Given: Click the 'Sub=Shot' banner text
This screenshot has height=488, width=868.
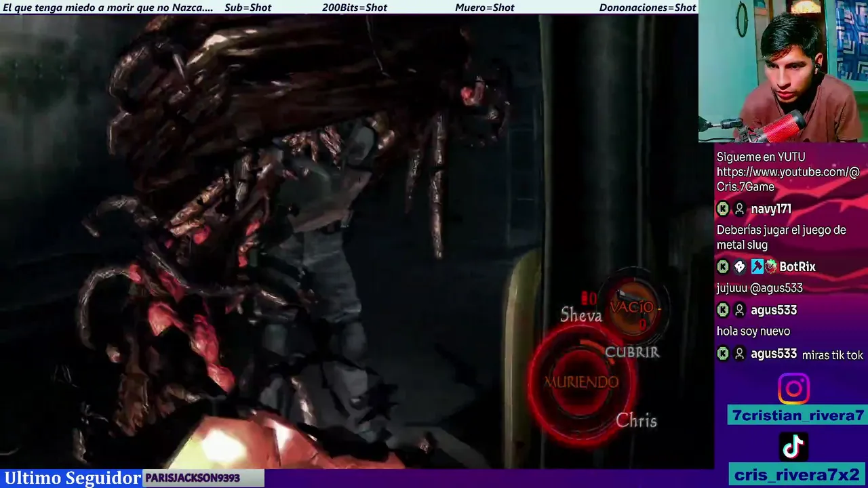Looking at the screenshot, I should click(248, 7).
